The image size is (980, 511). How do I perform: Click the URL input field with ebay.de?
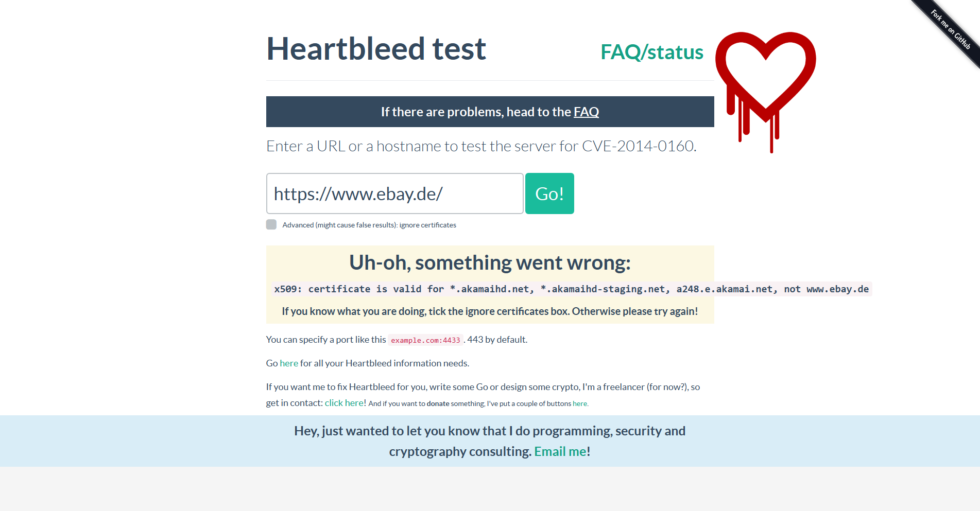394,193
